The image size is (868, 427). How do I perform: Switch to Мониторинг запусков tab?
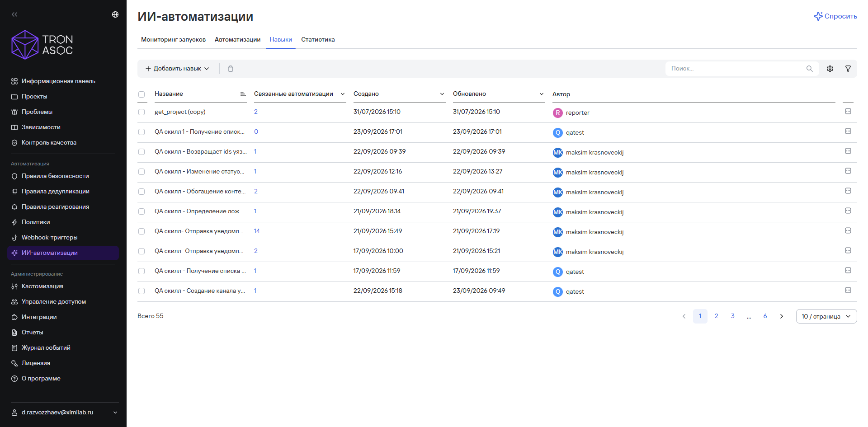tap(173, 40)
